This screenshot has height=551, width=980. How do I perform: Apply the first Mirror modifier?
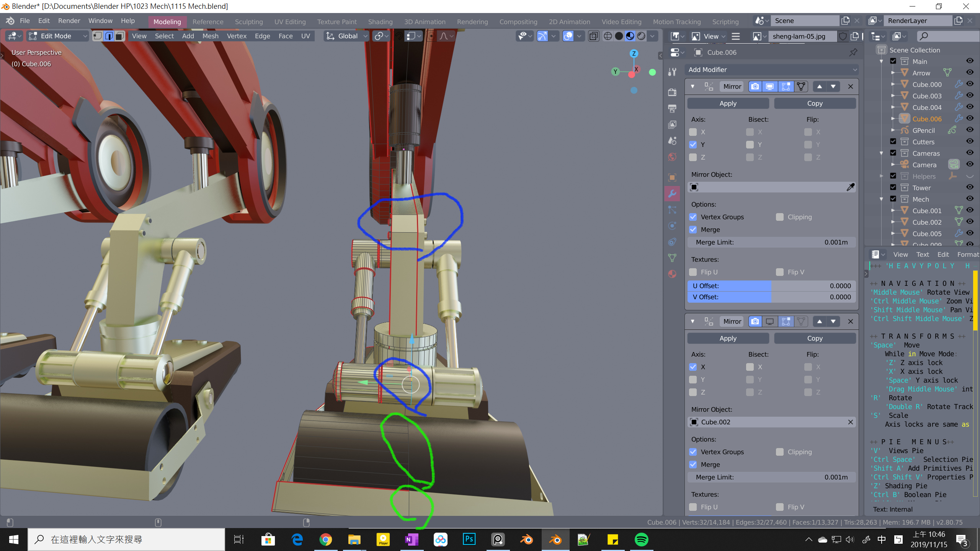[x=728, y=103]
